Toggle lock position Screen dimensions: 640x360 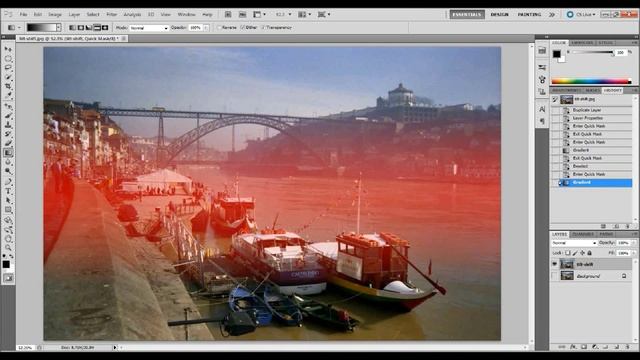pos(582,253)
